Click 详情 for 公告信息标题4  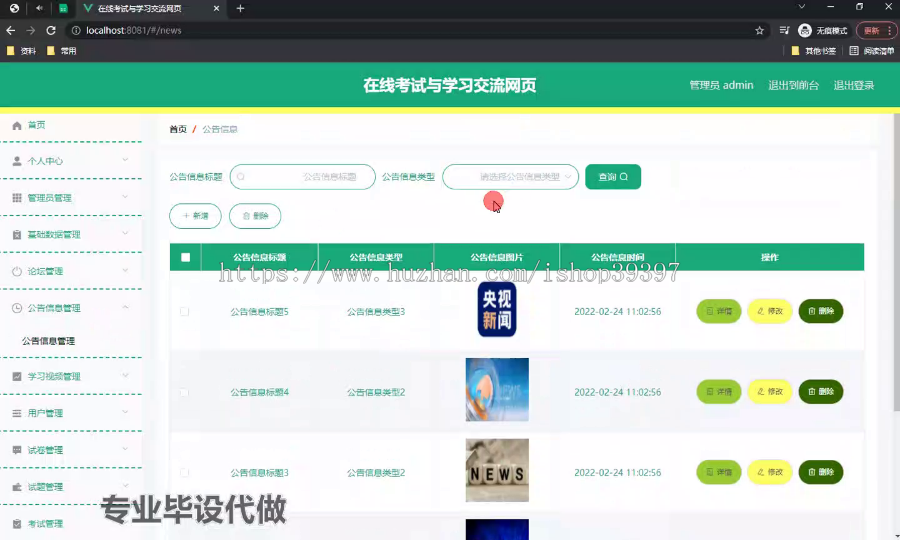coord(719,391)
